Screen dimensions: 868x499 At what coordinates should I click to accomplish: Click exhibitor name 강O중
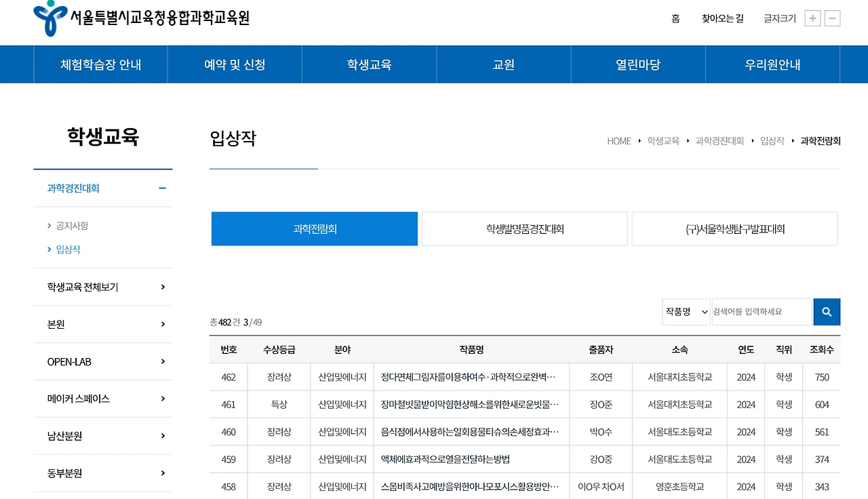[x=601, y=460]
